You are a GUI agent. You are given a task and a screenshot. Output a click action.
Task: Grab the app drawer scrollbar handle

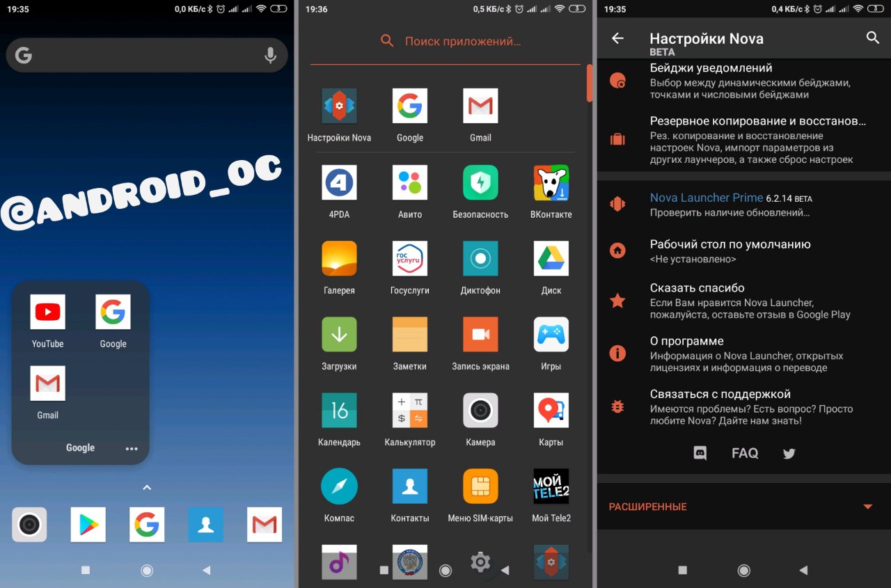click(x=590, y=84)
